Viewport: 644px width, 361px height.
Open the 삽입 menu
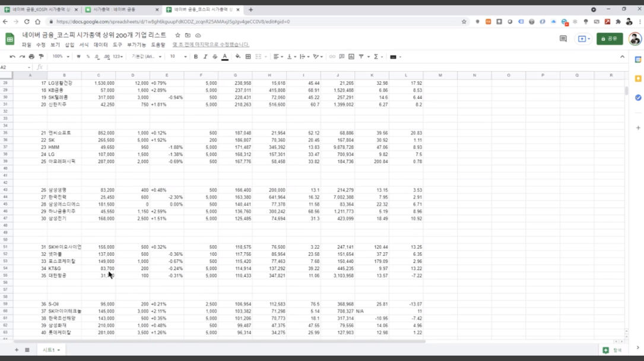coord(70,45)
